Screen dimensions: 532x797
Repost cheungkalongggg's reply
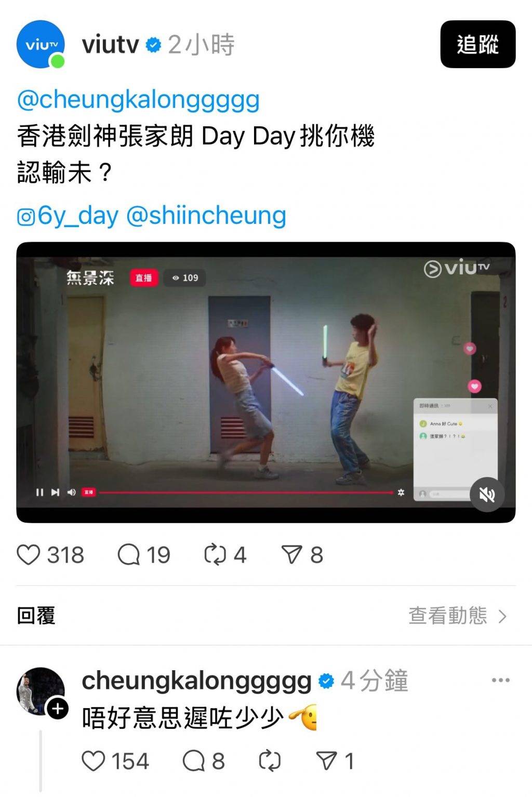click(270, 761)
